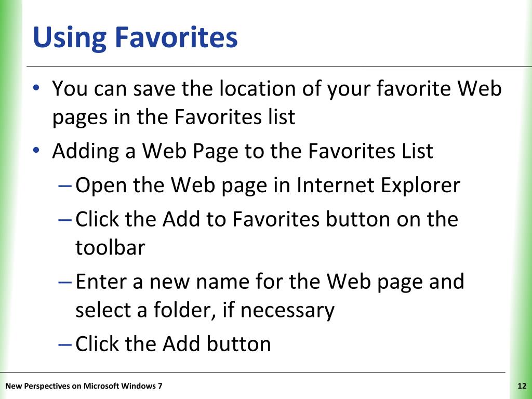This screenshot has height=399, width=532.
Task: Click the blue dash before 'Enter a new name'
Action: point(65,283)
